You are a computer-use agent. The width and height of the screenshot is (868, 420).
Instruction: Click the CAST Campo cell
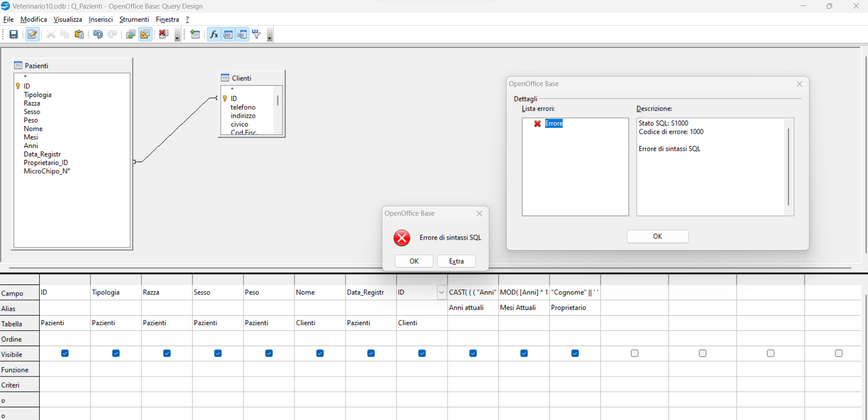[x=473, y=293]
